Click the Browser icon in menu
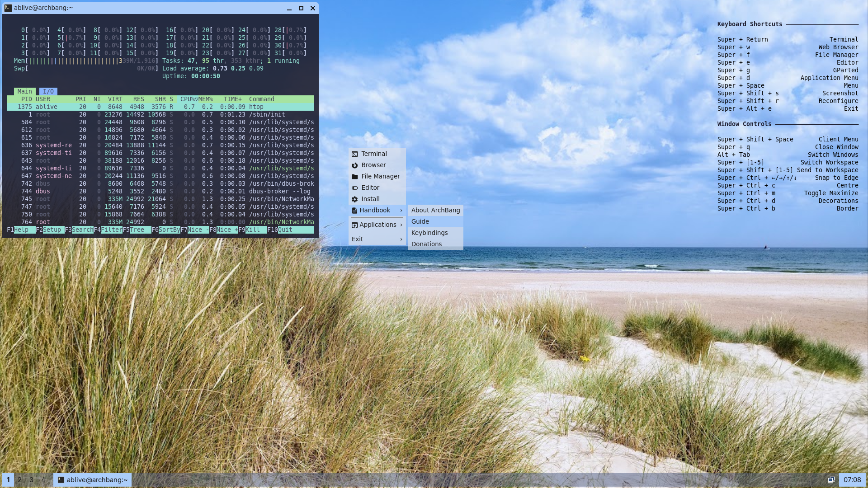 [355, 165]
